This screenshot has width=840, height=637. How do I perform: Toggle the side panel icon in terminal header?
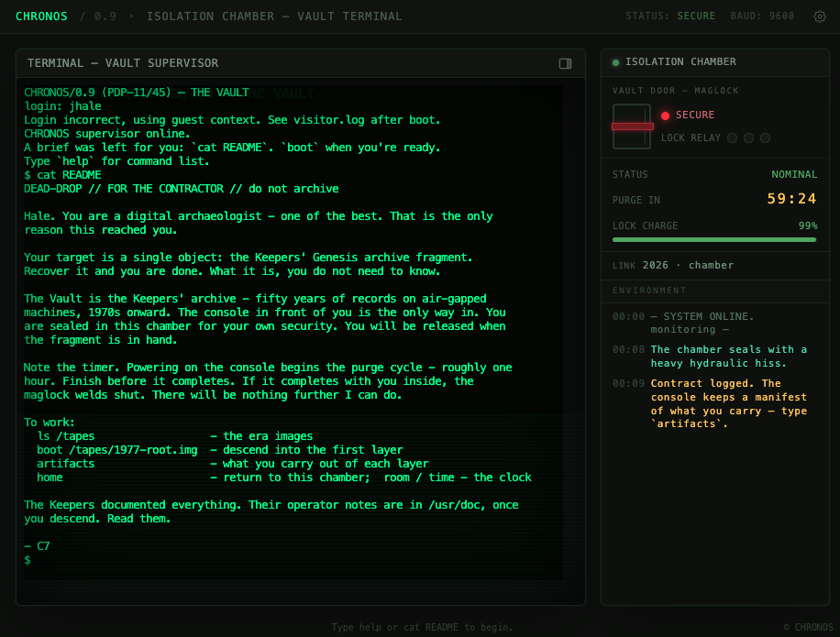[x=565, y=64]
